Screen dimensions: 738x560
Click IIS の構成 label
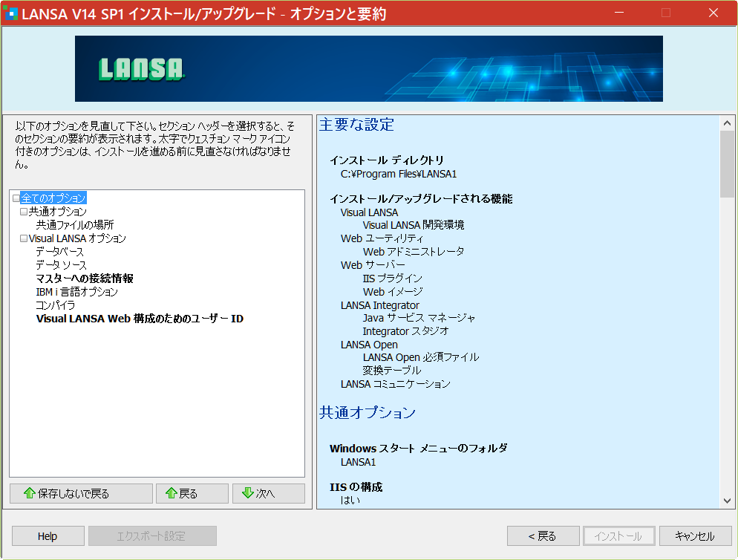(356, 487)
